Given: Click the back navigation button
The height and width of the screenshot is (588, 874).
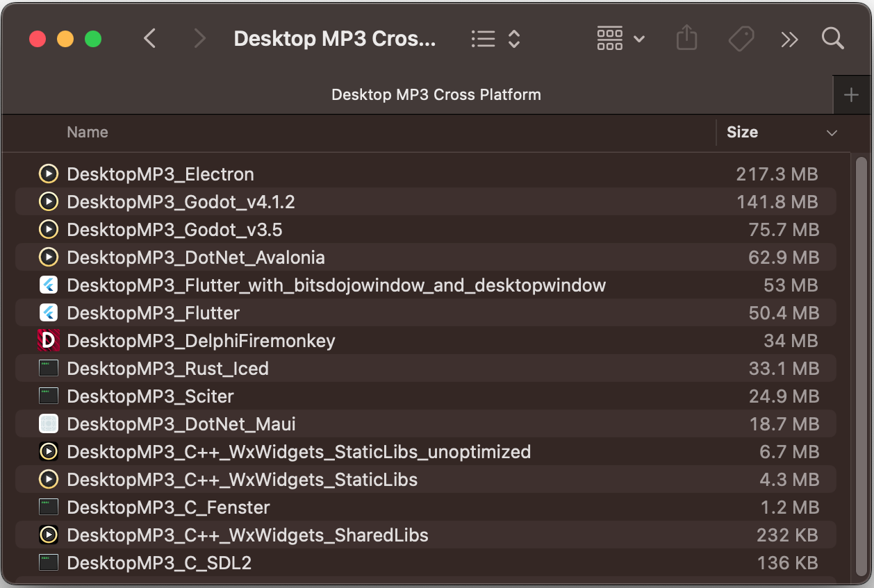Looking at the screenshot, I should pyautogui.click(x=150, y=38).
